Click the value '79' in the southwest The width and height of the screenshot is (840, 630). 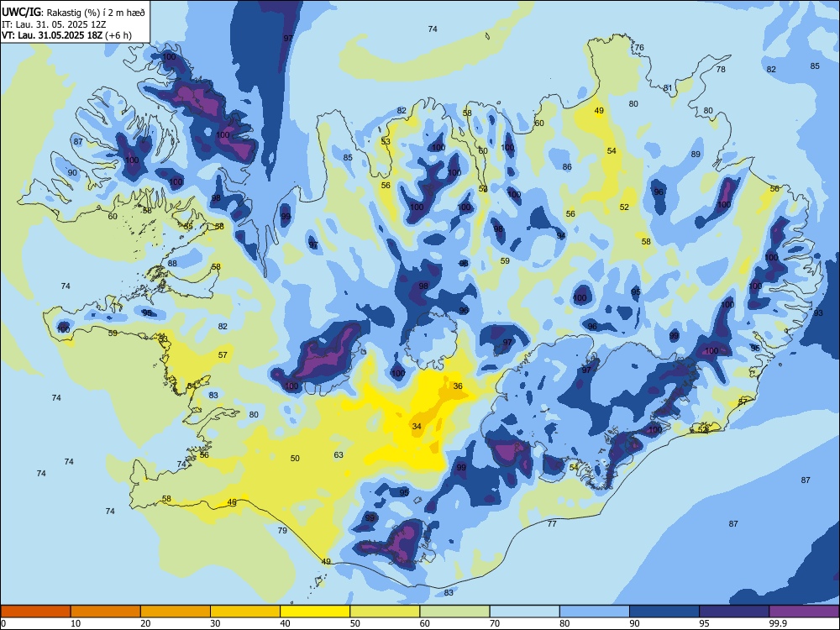click(x=282, y=530)
